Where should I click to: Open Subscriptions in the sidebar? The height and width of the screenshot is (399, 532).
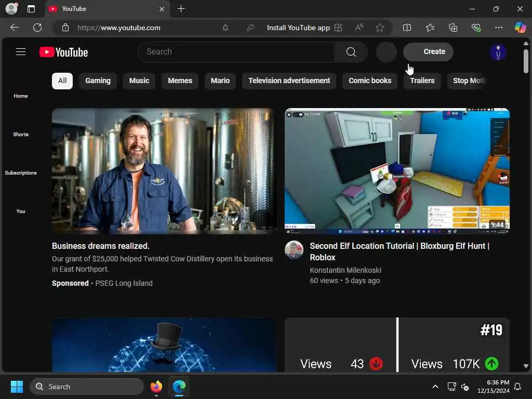point(21,172)
